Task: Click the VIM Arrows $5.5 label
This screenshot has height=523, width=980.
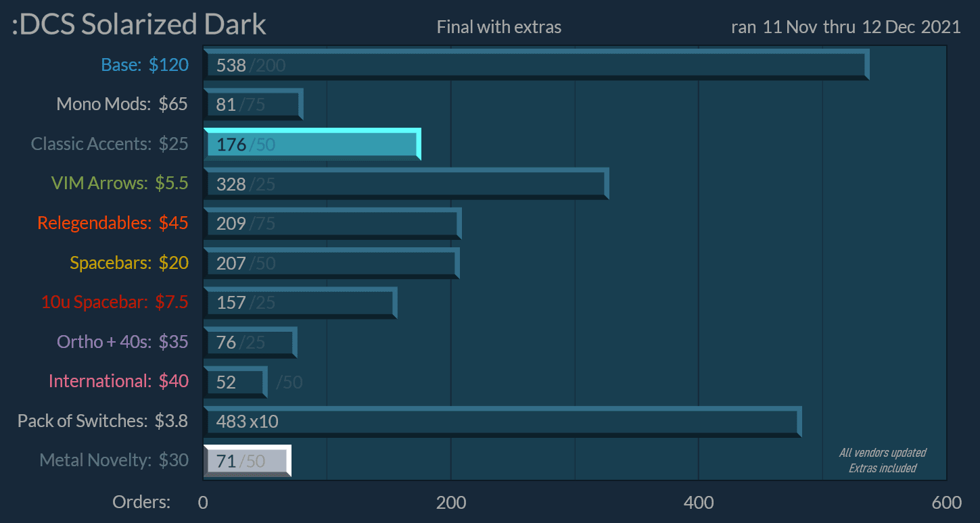Action: 119,183
